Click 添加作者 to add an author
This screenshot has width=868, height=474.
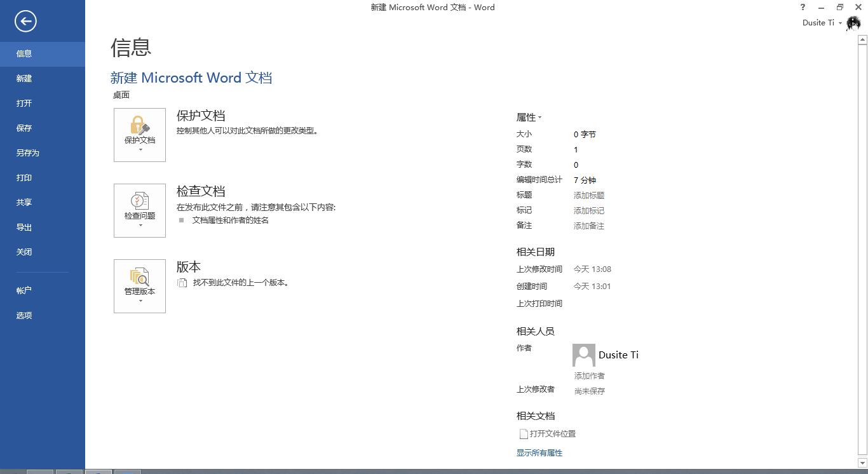[588, 376]
